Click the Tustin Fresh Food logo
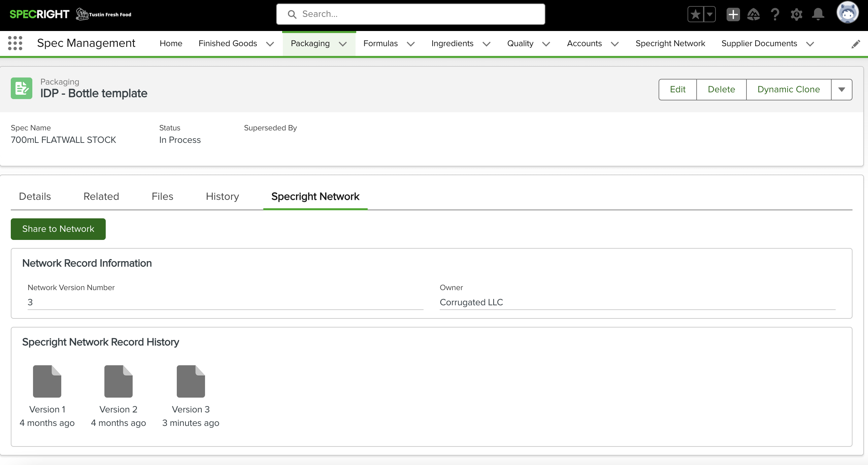 pyautogui.click(x=103, y=14)
